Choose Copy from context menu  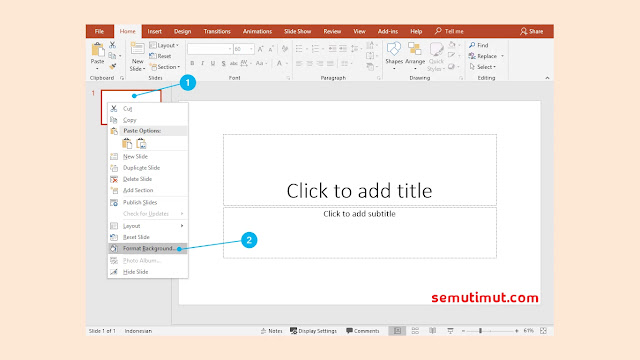[x=148, y=120]
